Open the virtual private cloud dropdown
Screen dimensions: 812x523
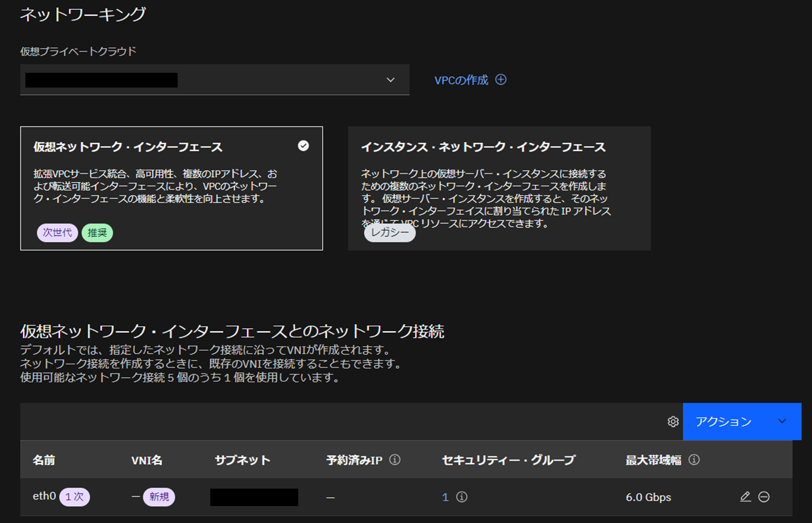pyautogui.click(x=214, y=80)
